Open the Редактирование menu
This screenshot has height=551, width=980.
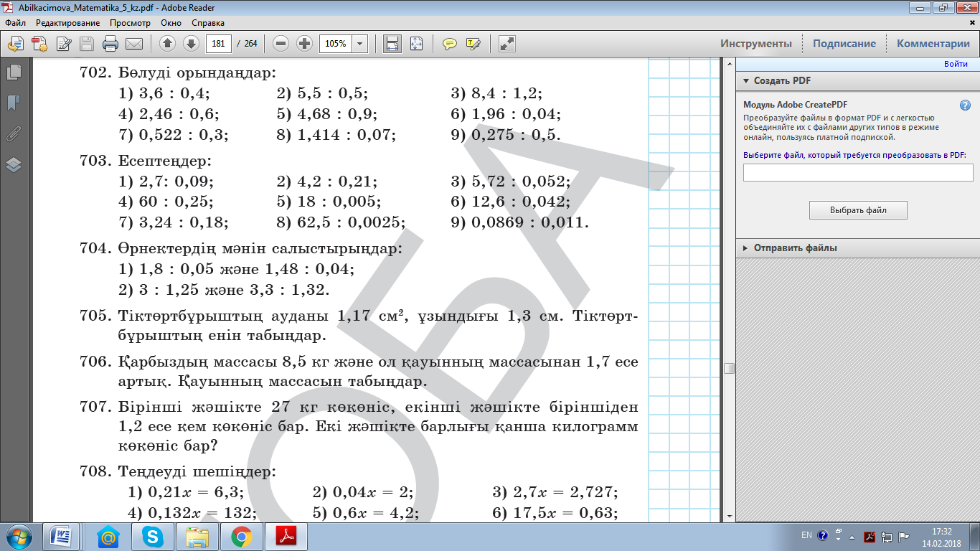68,23
